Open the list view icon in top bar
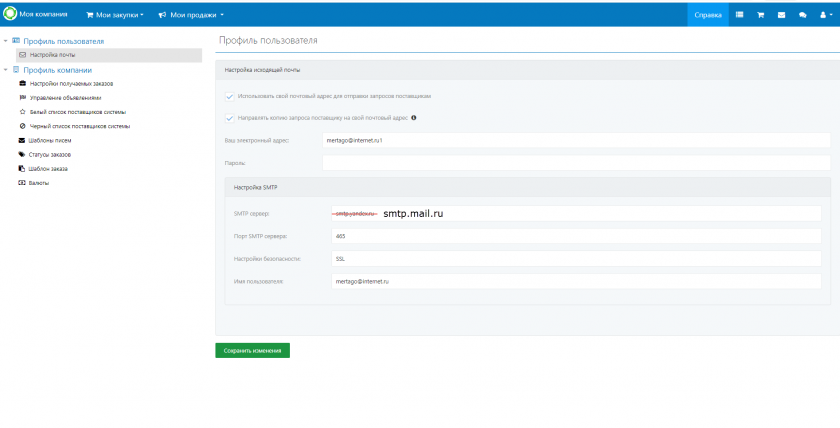Viewport: 840px width, 428px height. point(739,15)
